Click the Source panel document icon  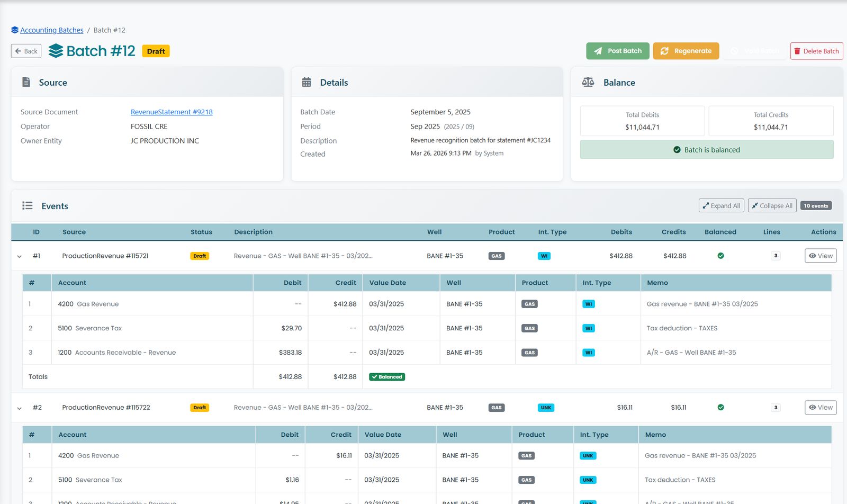[x=26, y=82]
